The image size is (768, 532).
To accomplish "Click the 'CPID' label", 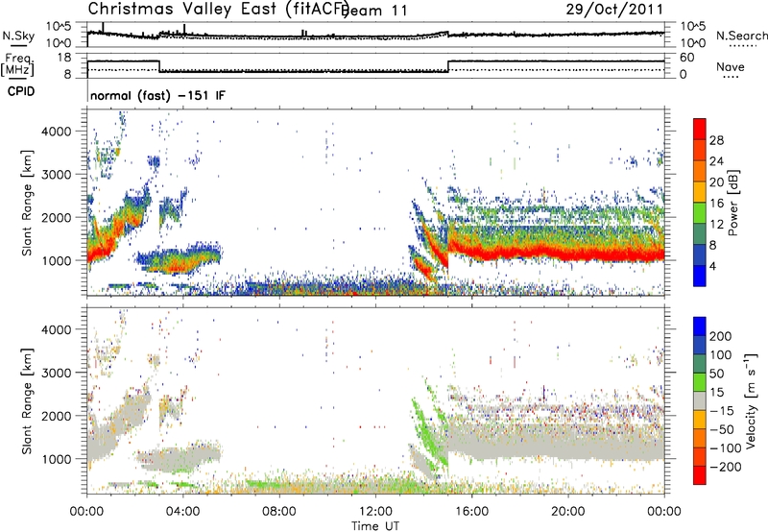I will click(x=21, y=91).
